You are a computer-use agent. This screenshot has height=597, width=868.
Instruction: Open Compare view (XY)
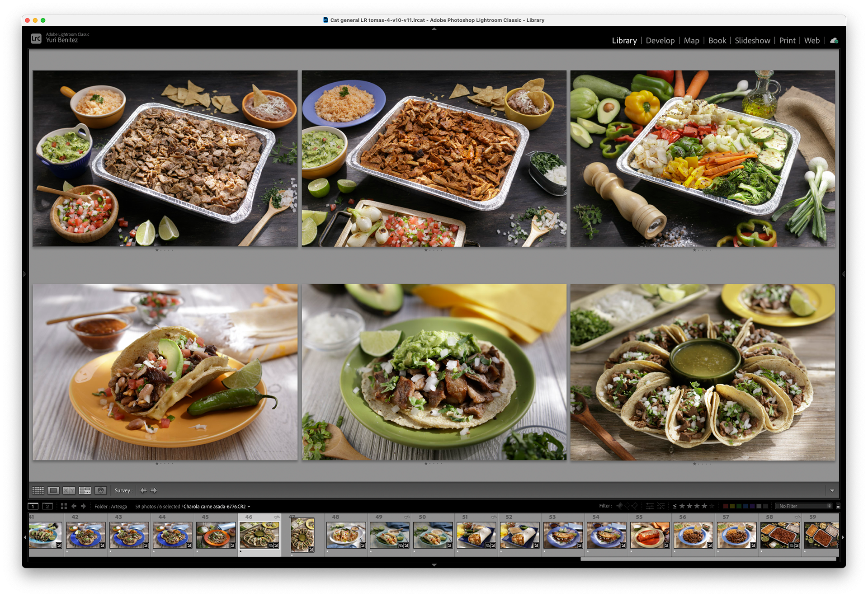click(x=69, y=490)
